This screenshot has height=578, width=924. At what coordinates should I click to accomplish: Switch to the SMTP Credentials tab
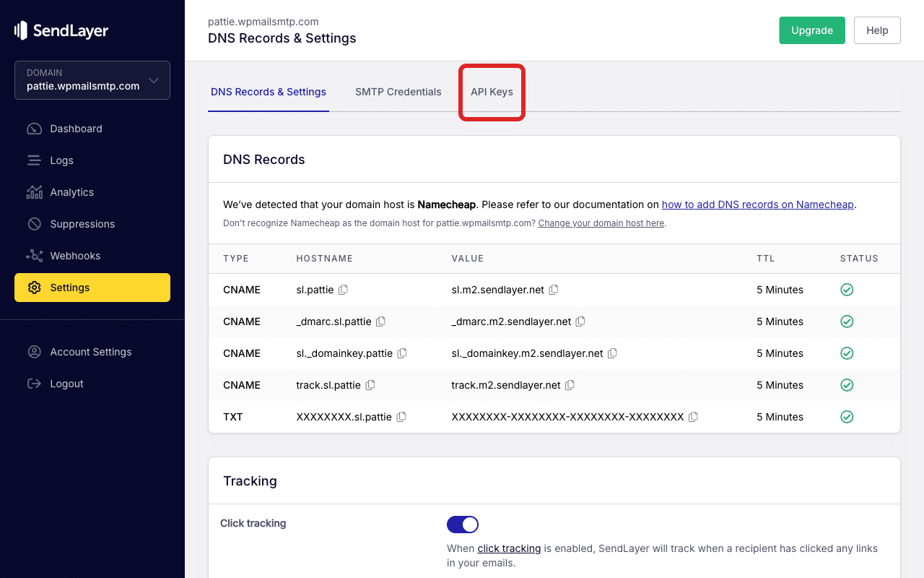(398, 92)
